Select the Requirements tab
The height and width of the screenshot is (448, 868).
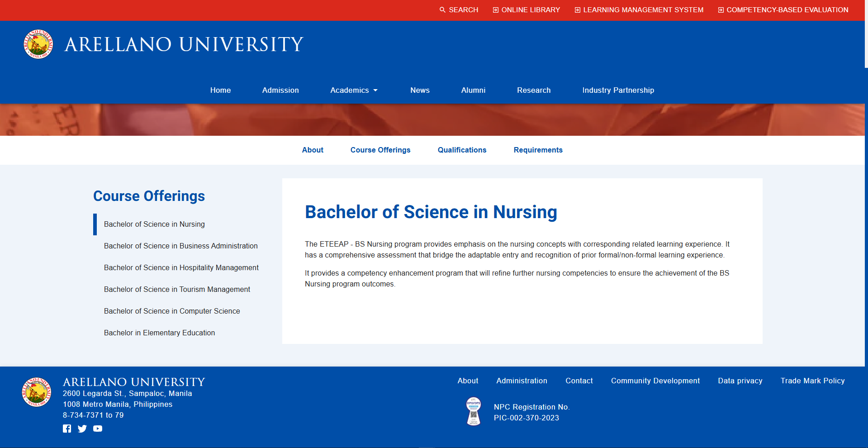click(538, 150)
